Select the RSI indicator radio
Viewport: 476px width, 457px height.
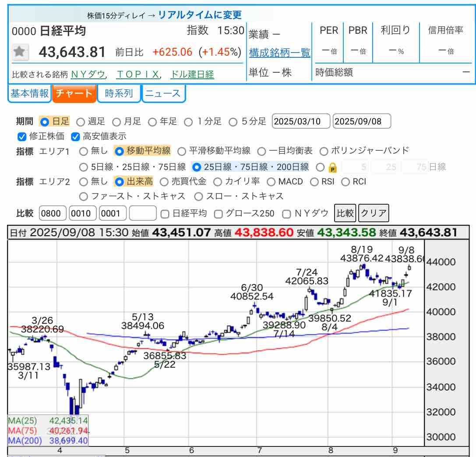pyautogui.click(x=314, y=182)
